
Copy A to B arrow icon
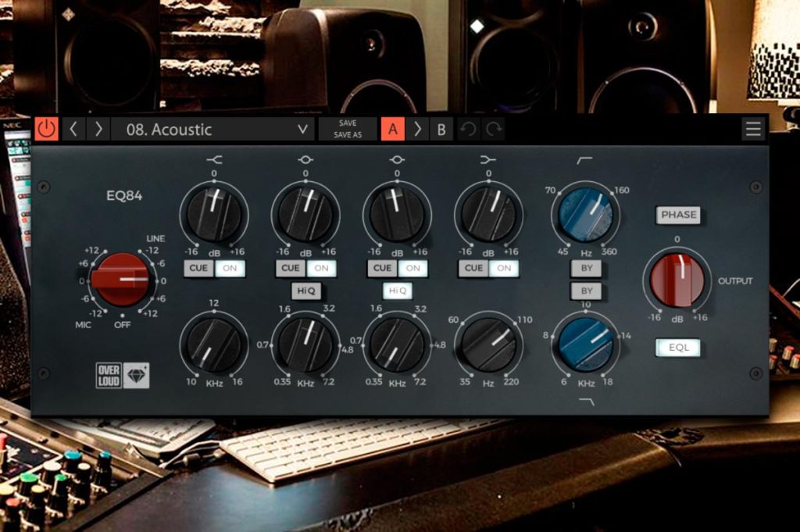(417, 130)
